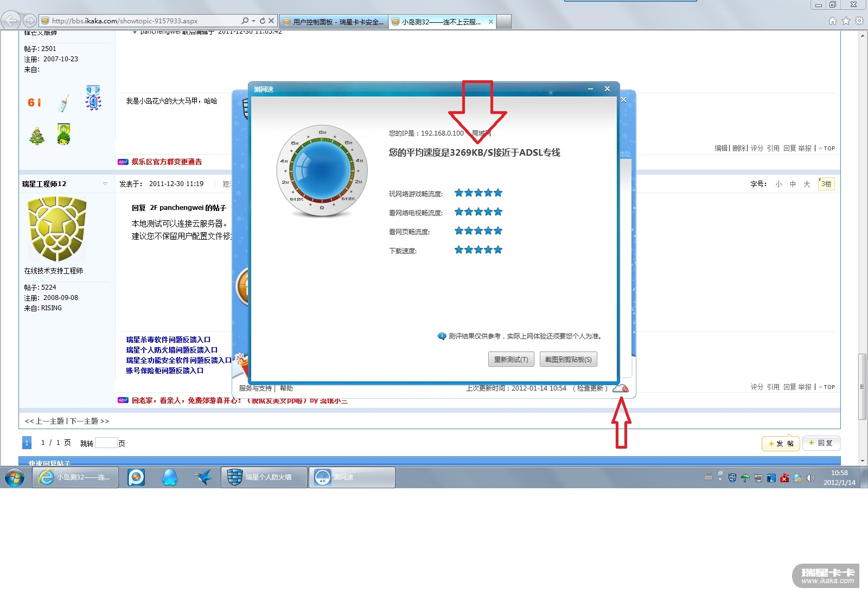Click the Christmas tree medal icon
Viewport: 868px width, 594px height.
pyautogui.click(x=37, y=136)
